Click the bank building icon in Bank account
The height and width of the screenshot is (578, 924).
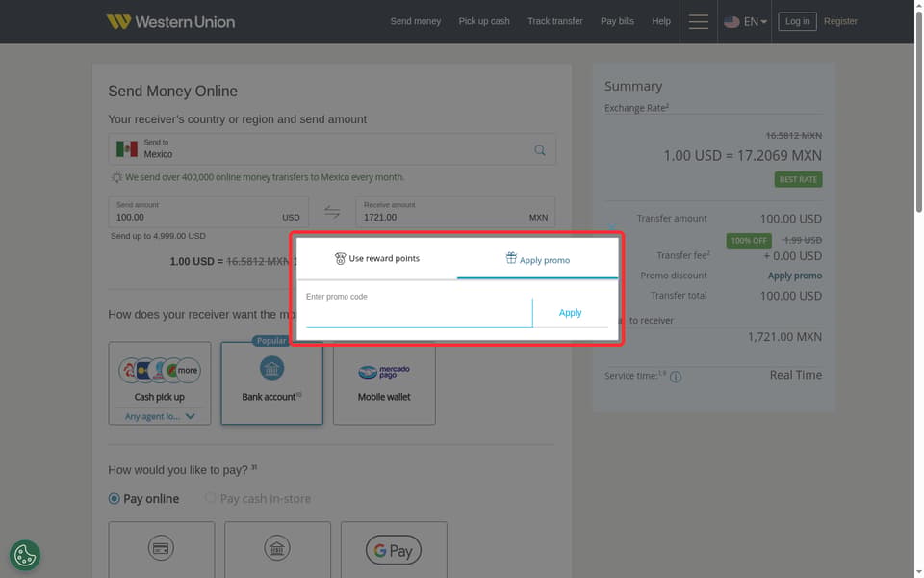point(271,369)
